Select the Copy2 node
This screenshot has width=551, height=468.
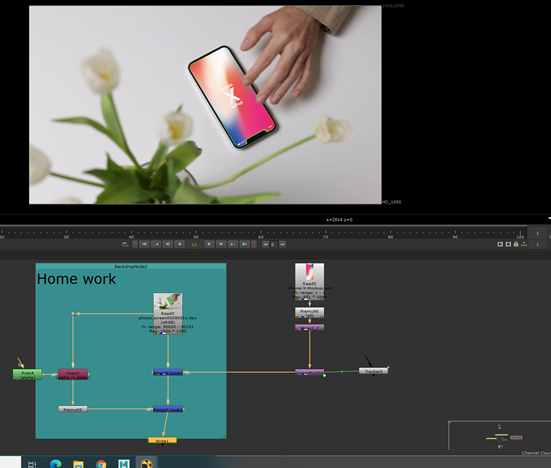click(73, 375)
